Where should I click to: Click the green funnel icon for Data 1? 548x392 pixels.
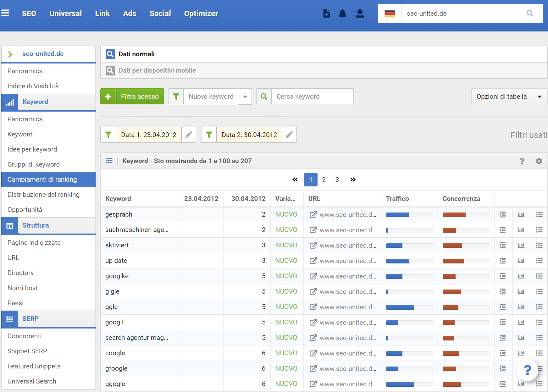108,135
